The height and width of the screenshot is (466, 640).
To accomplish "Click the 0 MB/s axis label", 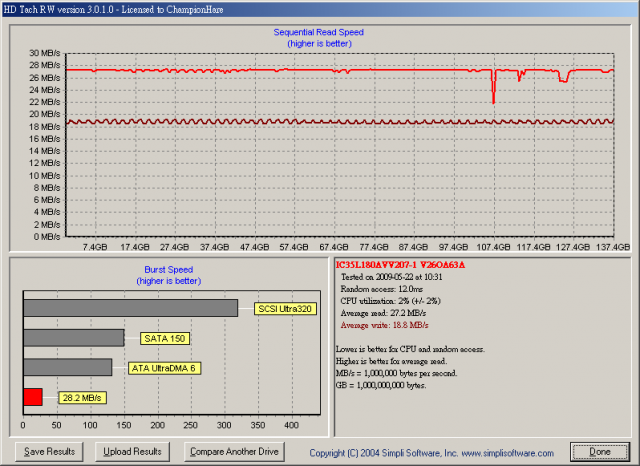I will (x=47, y=237).
